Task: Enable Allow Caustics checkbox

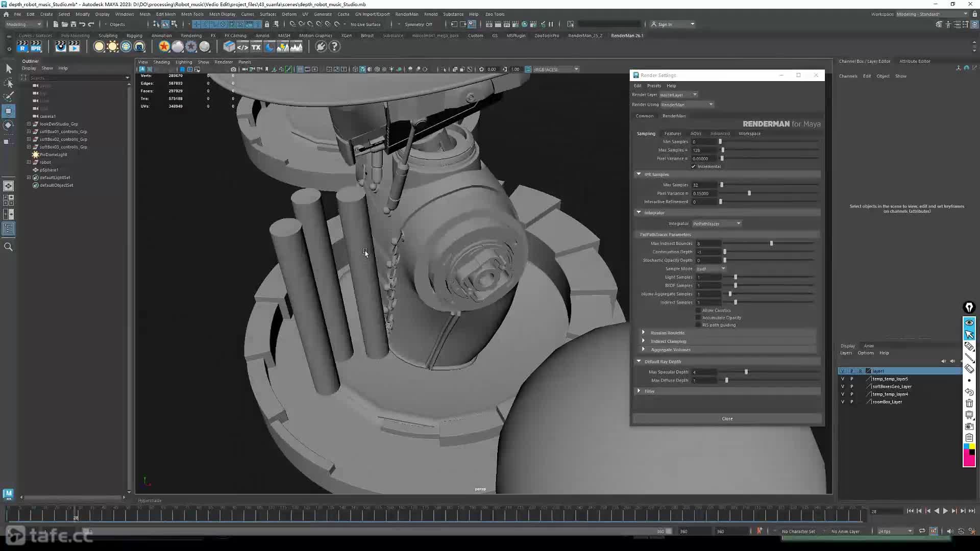Action: [x=698, y=310]
